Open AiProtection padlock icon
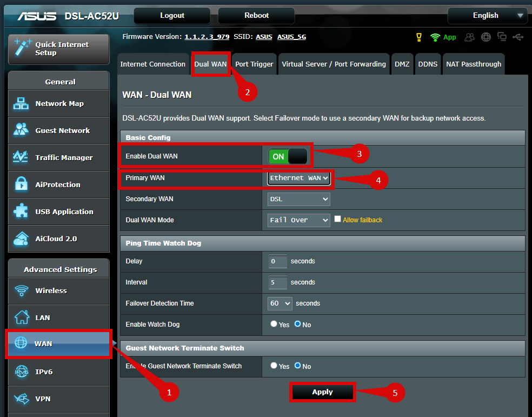 click(21, 185)
